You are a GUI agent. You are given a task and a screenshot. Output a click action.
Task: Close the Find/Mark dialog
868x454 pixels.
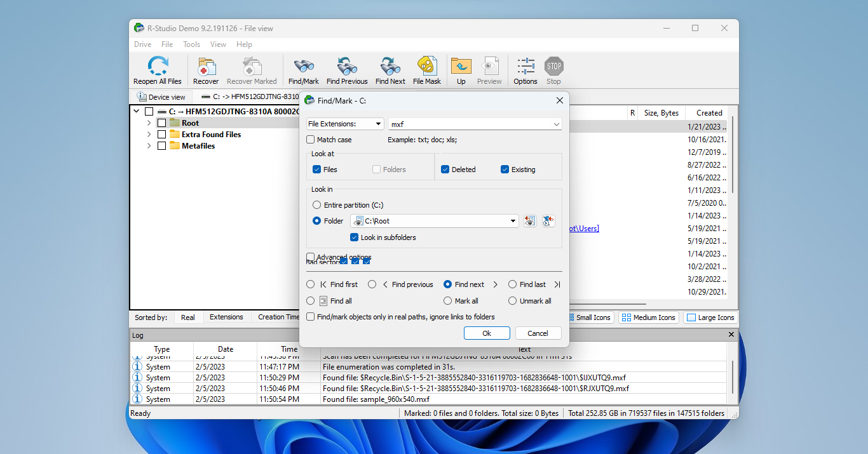click(x=560, y=100)
